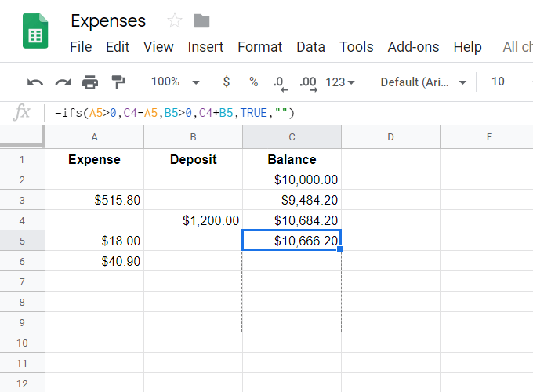Open the move to folder icon
533x392 pixels.
pos(201,20)
